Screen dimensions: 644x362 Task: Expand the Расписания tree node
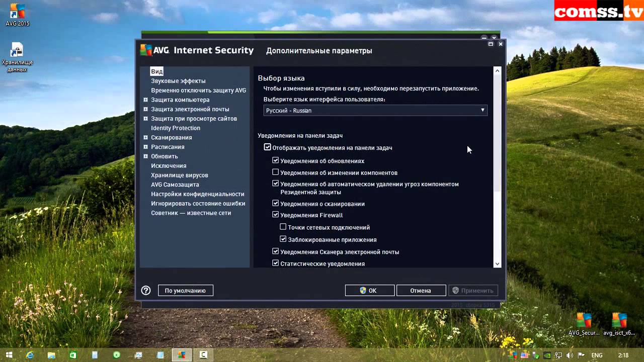click(145, 147)
